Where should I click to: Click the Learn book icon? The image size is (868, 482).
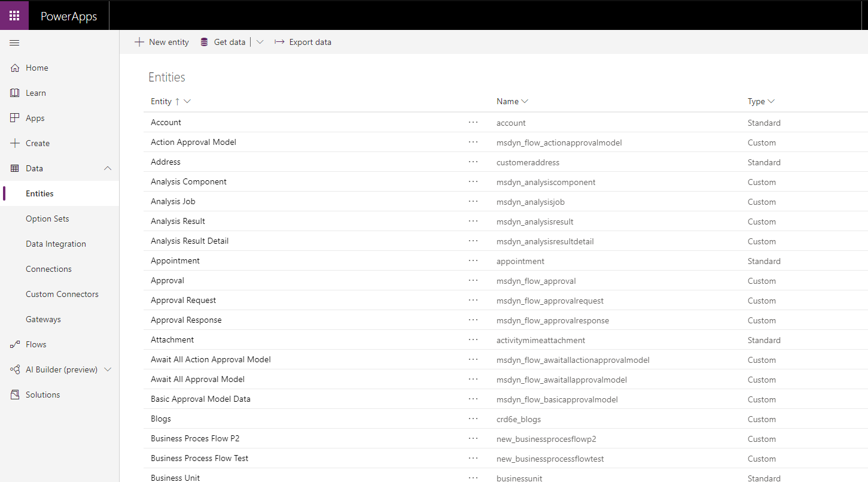tap(15, 93)
